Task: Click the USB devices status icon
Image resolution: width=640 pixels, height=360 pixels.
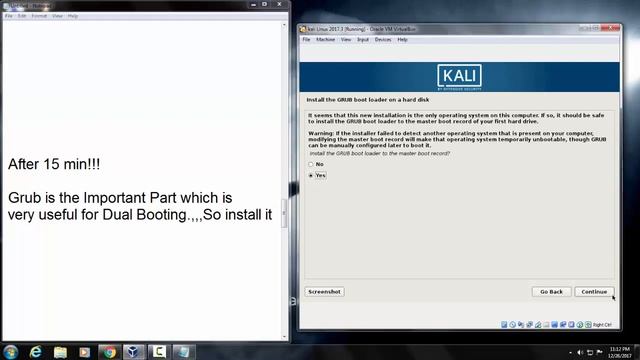Action: [x=538, y=324]
